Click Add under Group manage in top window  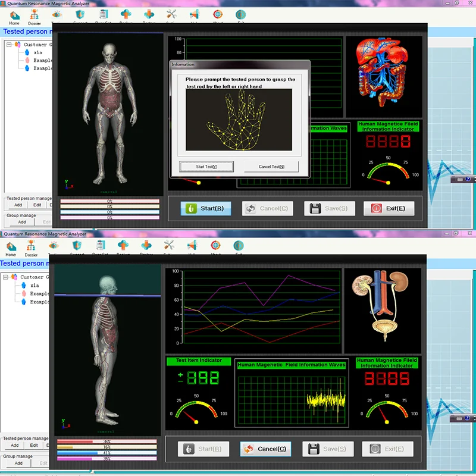coord(22,222)
